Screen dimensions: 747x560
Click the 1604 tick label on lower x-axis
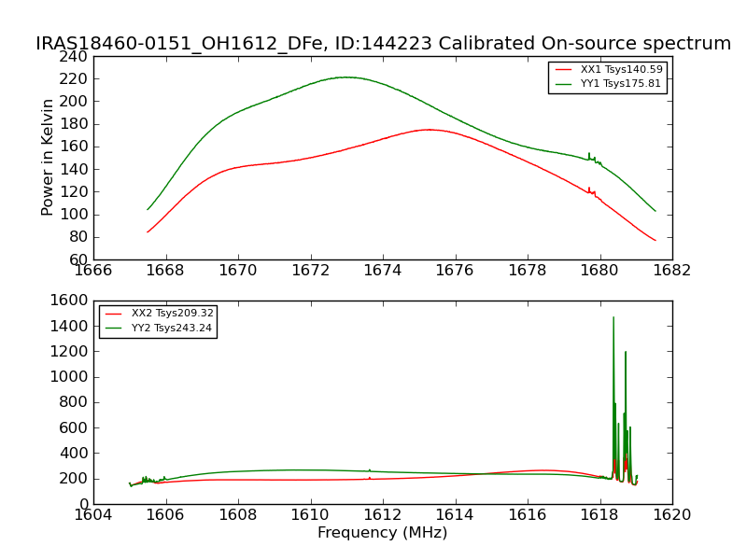coord(93,514)
